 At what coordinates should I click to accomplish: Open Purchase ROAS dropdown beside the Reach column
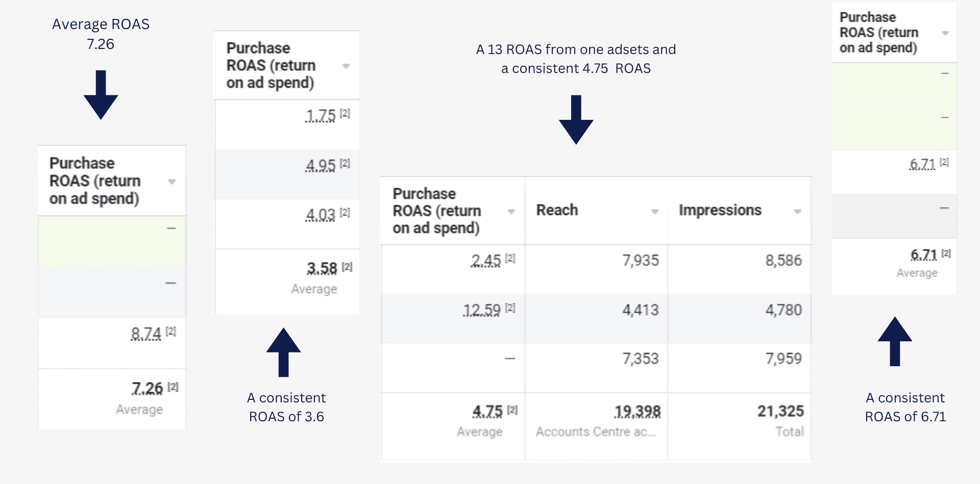tap(511, 212)
